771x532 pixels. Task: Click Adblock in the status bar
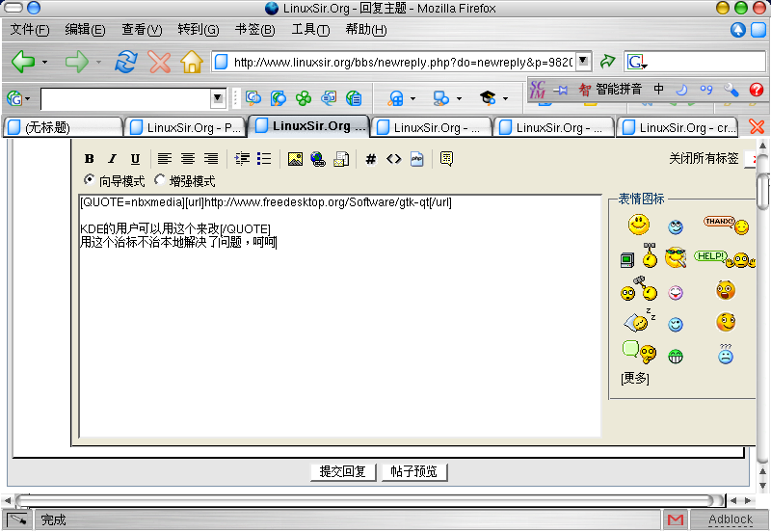(731, 519)
